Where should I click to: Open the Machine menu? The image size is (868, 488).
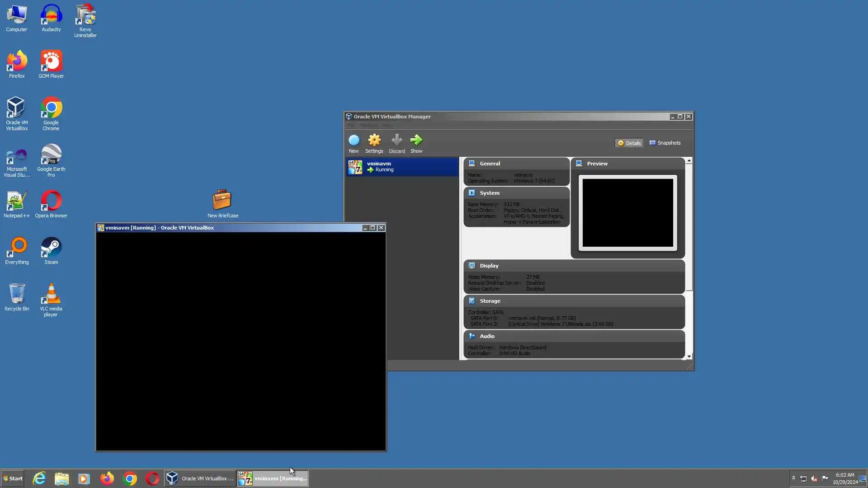(x=368, y=125)
